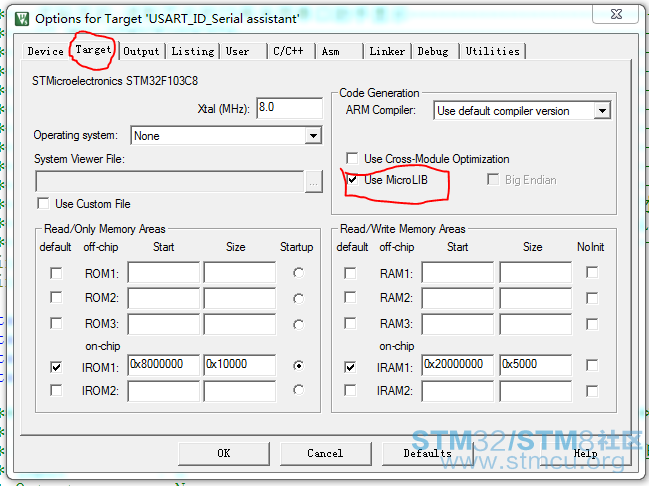
Task: Select IROM1 startup radio button
Action: point(297,367)
